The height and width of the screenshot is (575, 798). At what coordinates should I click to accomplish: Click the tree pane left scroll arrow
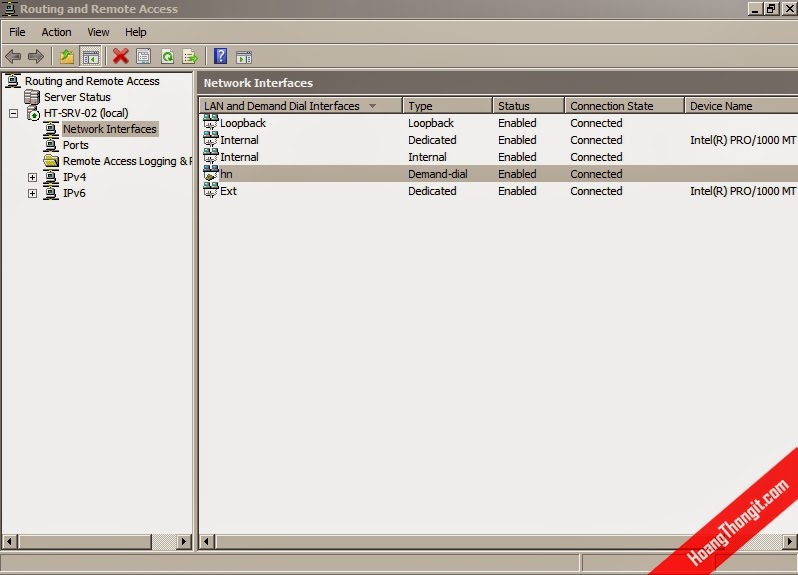[9, 541]
